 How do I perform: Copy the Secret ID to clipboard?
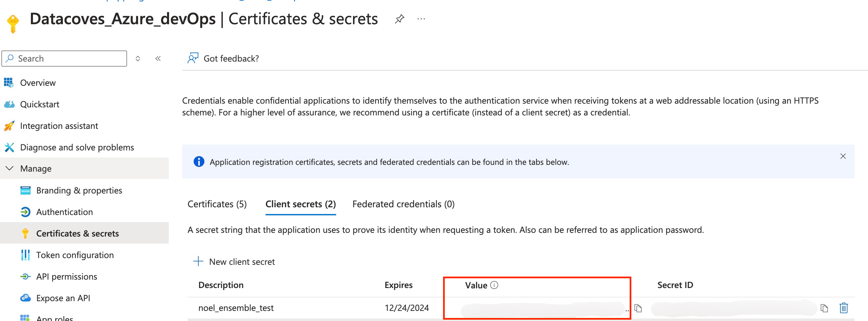(824, 308)
